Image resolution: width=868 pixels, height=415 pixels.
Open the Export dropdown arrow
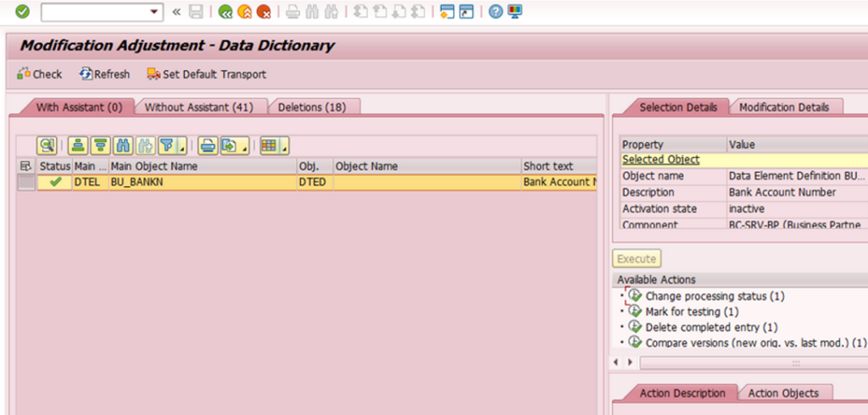[245, 147]
